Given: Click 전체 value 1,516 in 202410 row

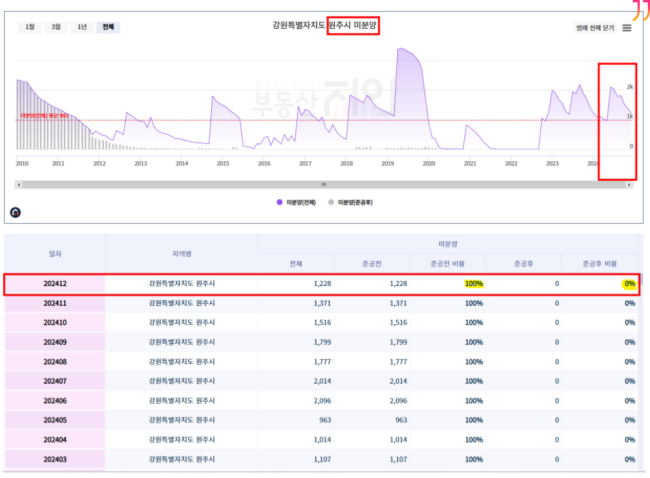Looking at the screenshot, I should coord(322,323).
